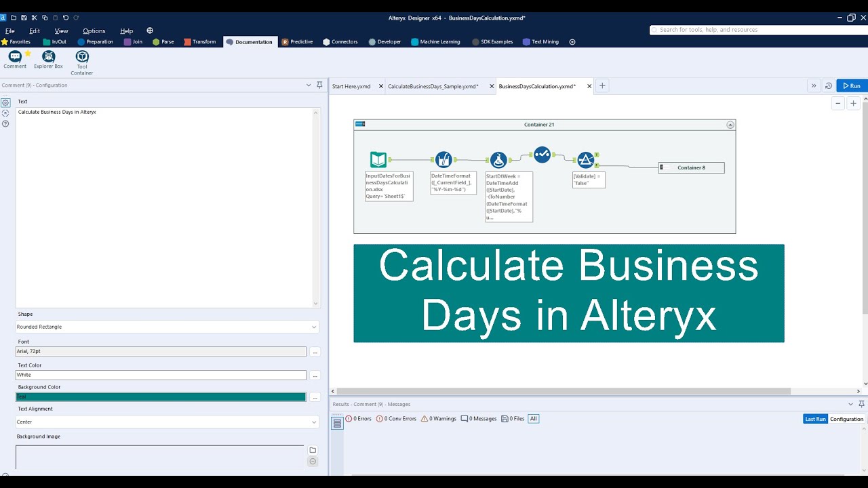
Task: Click the Open workflow folder icon
Action: pos(14,18)
